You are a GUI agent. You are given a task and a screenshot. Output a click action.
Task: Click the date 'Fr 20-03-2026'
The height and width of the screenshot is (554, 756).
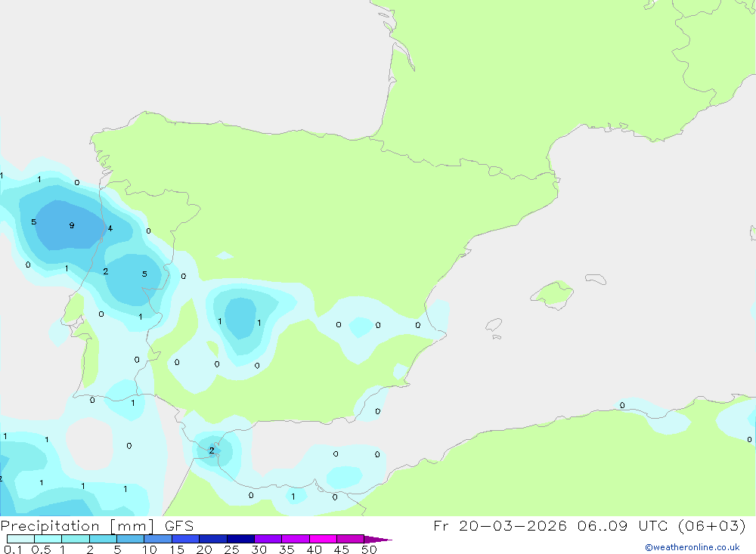pos(500,525)
